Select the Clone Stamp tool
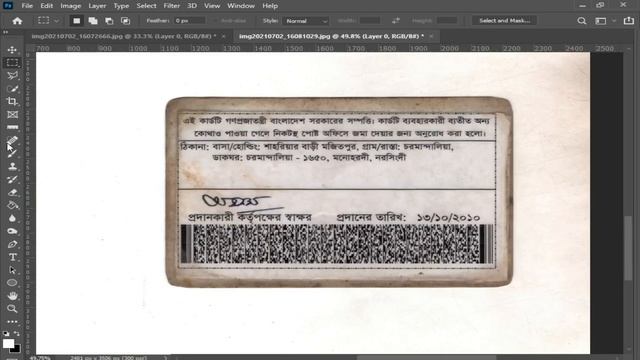Image resolution: width=640 pixels, height=360 pixels. tap(12, 166)
